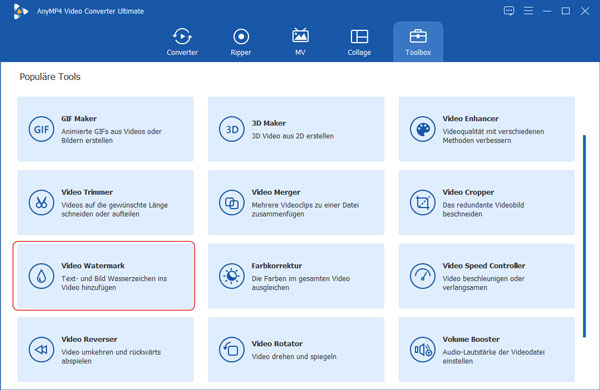Choose Video Trimmer title
This screenshot has height=390, width=600.
[x=87, y=192]
